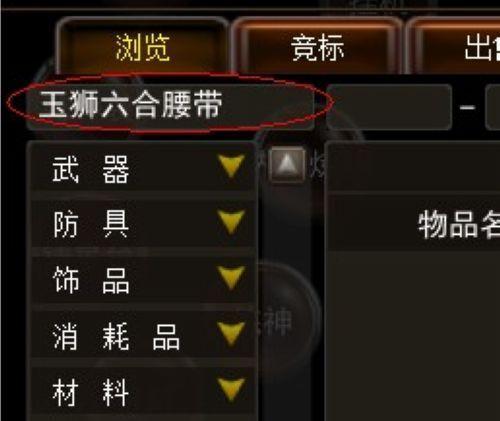Expand 材料 using its yellow arrow
The height and width of the screenshot is (421, 500).
[x=231, y=389]
